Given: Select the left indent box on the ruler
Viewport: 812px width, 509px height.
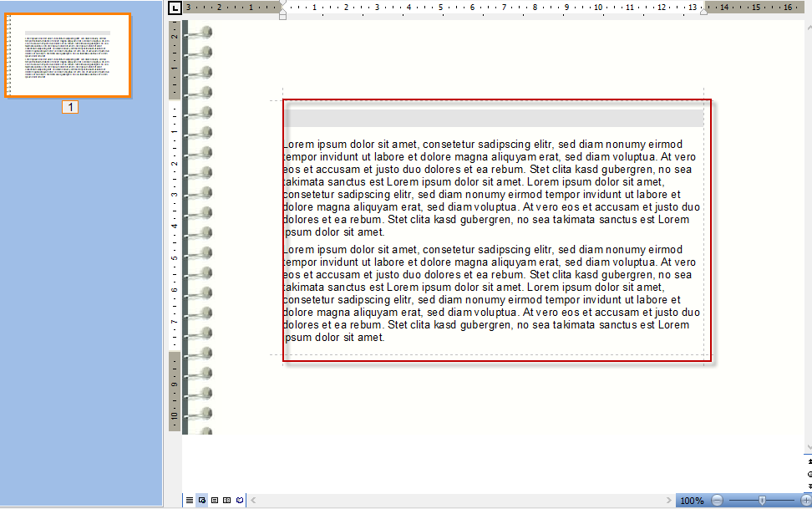Looking at the screenshot, I should tap(282, 17).
